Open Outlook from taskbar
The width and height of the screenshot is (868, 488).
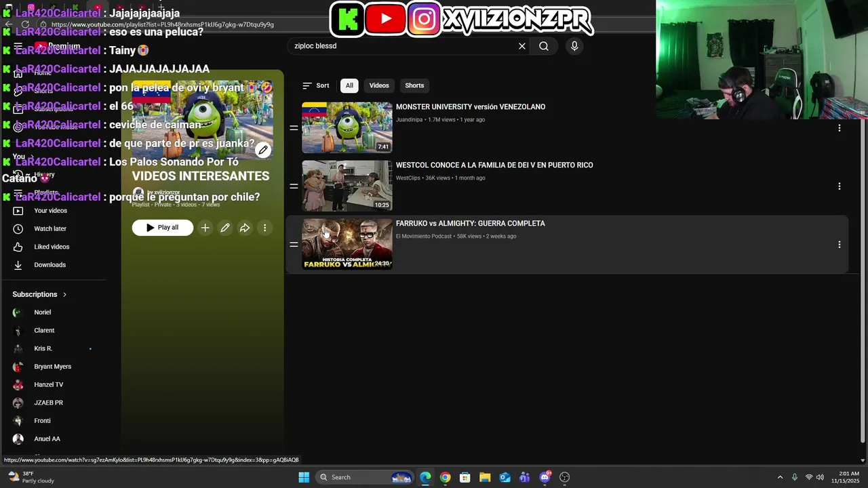pyautogui.click(x=505, y=477)
